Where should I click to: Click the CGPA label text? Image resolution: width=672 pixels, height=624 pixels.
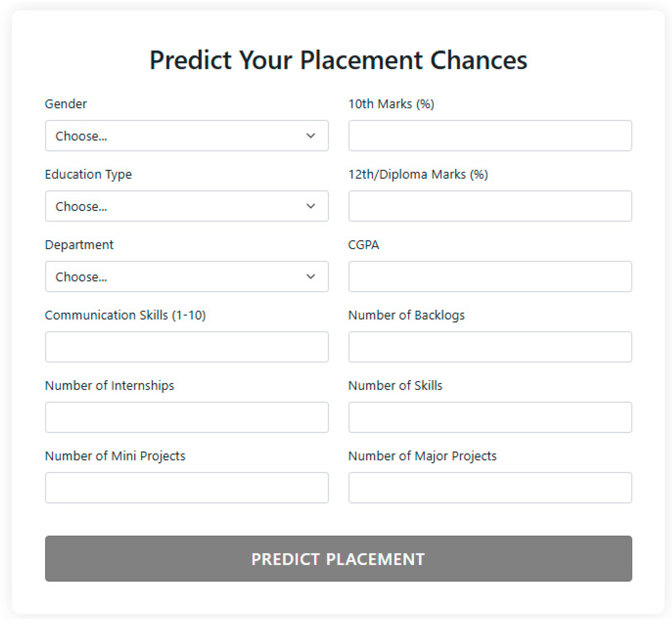[363, 245]
